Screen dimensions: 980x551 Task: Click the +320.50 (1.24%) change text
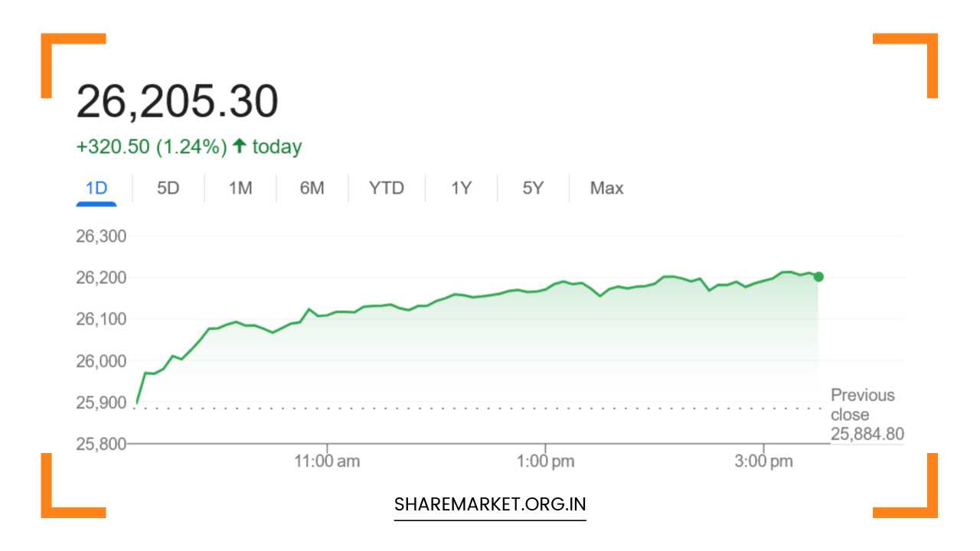coord(152,147)
